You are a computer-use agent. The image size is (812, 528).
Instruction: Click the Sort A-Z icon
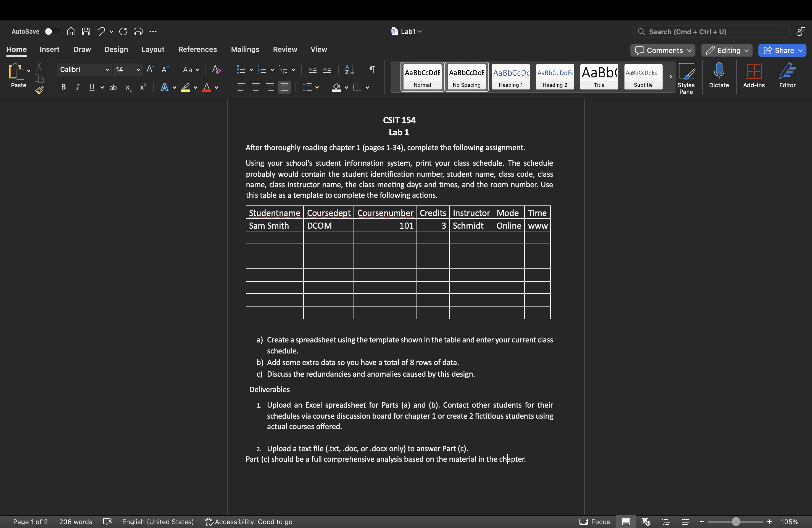click(x=349, y=70)
